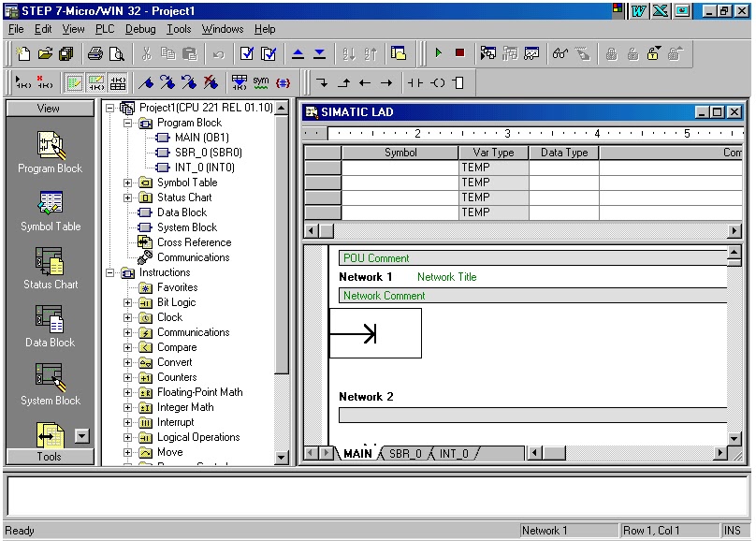Open Symbol Table from navigation bar
This screenshot has width=756, height=541.
[x=51, y=211]
